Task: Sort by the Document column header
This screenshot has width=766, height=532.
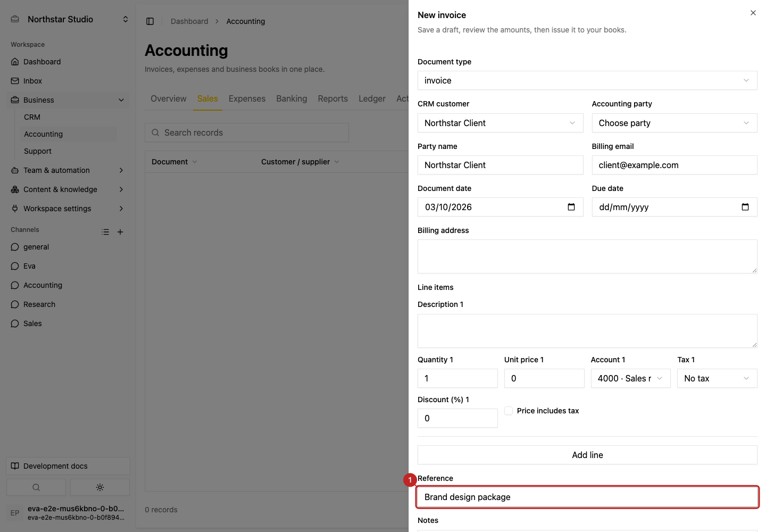Action: [174, 162]
